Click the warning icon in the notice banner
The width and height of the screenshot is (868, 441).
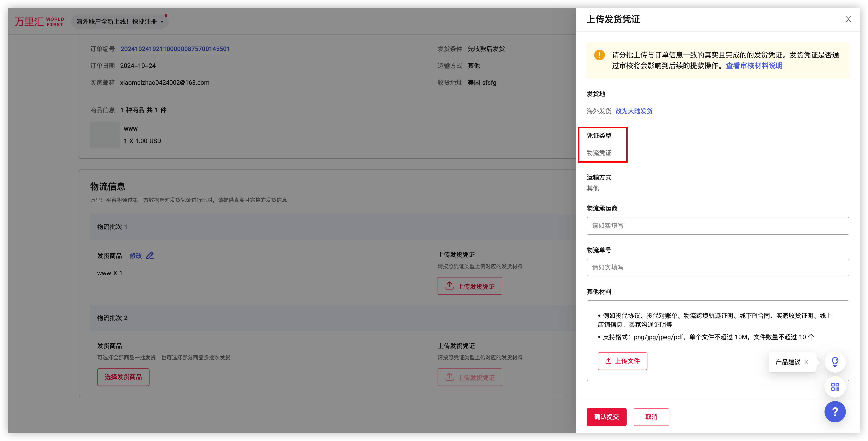600,55
